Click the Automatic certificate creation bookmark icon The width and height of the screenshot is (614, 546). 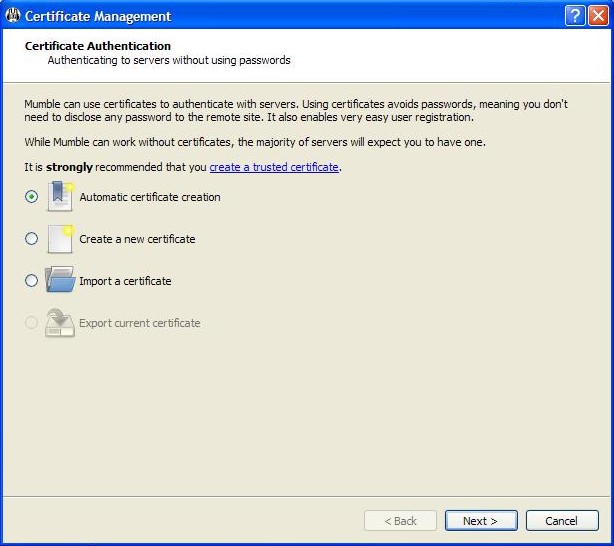click(60, 196)
